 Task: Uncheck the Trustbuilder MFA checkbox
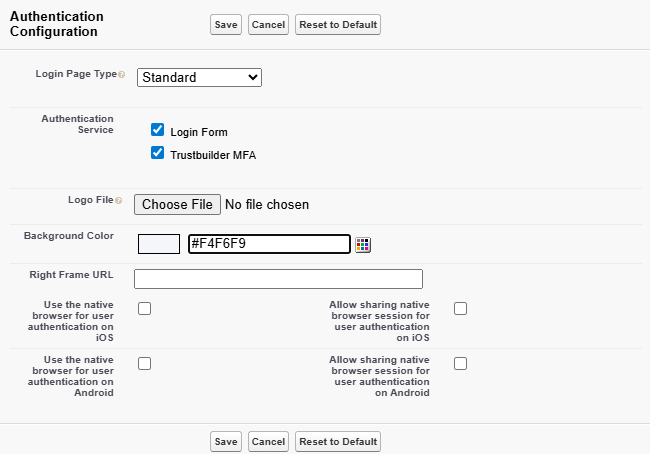[157, 153]
